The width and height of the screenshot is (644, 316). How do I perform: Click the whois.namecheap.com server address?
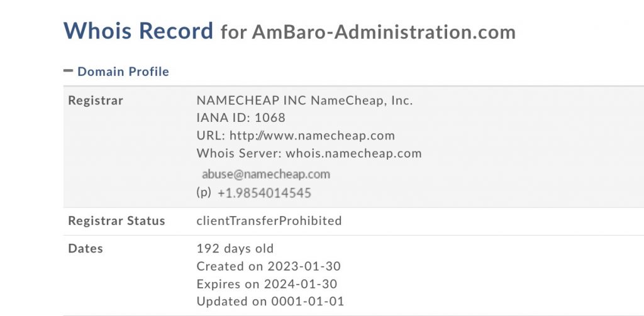tap(353, 153)
